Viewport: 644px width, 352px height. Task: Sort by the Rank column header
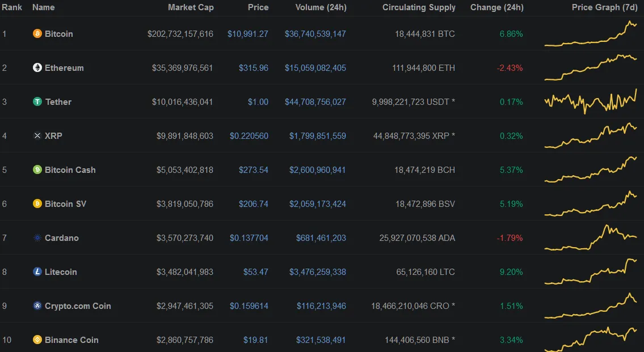tap(12, 7)
